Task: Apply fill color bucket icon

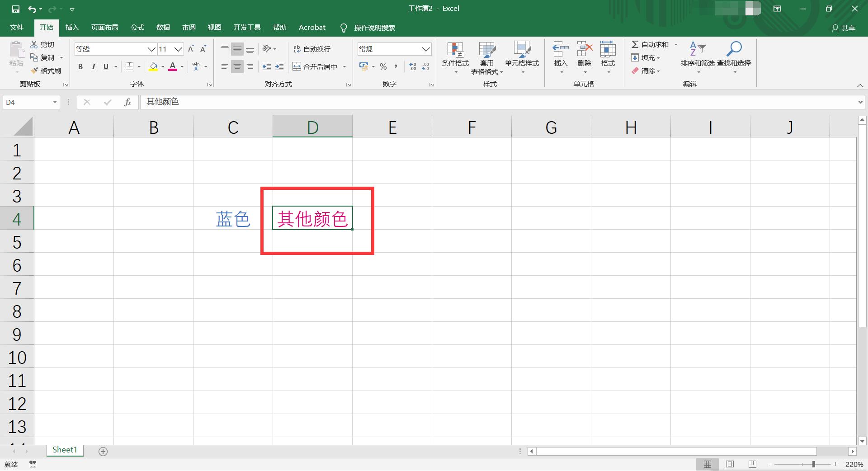Action: (153, 66)
